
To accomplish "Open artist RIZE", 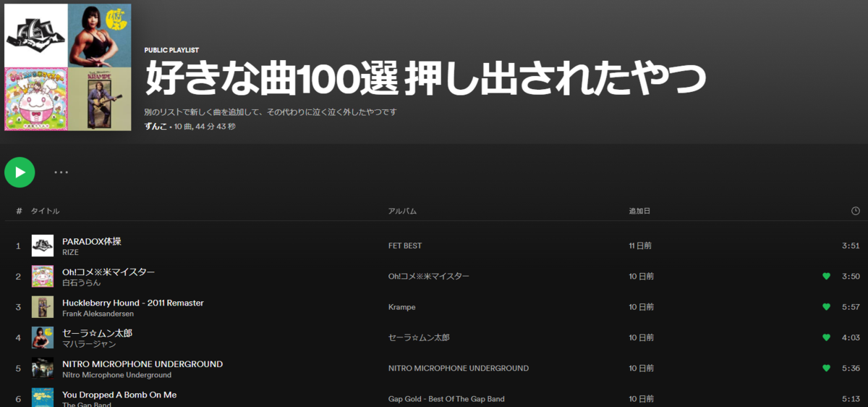I will coord(70,252).
